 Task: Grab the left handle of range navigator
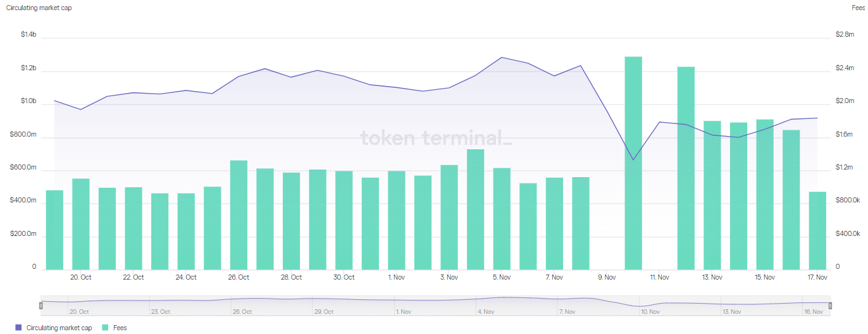point(41,306)
